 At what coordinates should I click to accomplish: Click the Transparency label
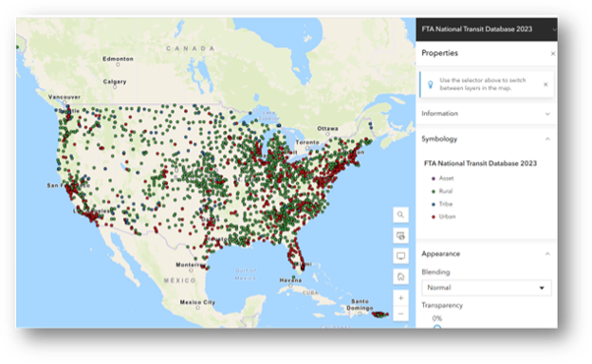tap(442, 305)
